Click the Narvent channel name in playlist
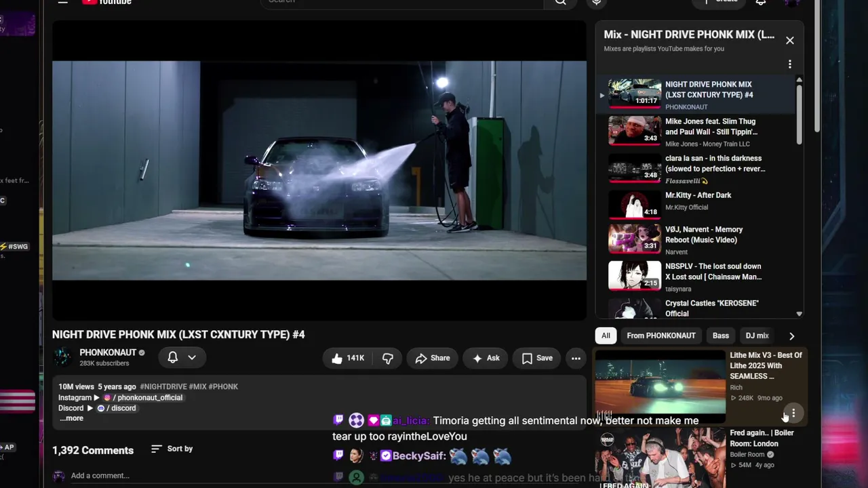The image size is (868, 488). (x=676, y=252)
